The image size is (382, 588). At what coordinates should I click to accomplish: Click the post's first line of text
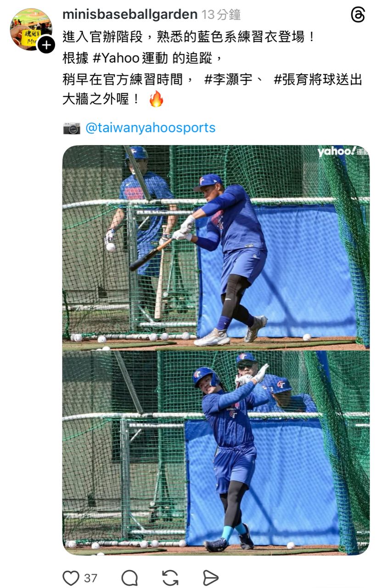[x=189, y=37]
